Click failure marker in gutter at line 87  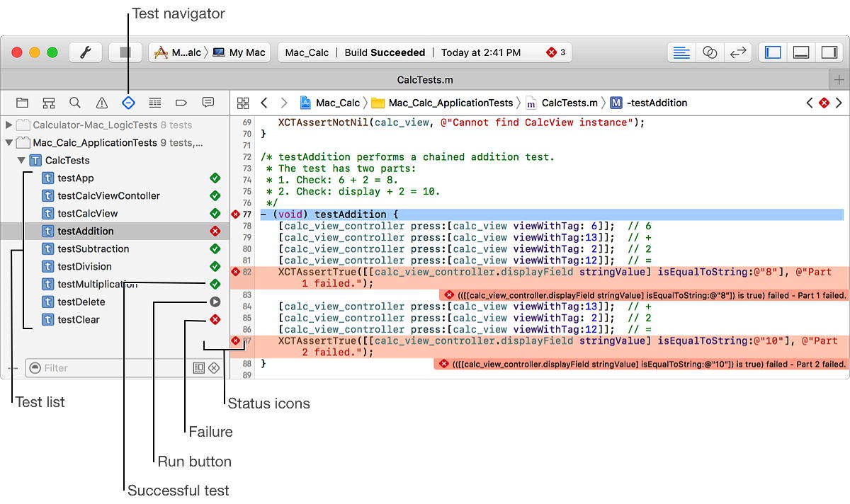click(x=236, y=340)
